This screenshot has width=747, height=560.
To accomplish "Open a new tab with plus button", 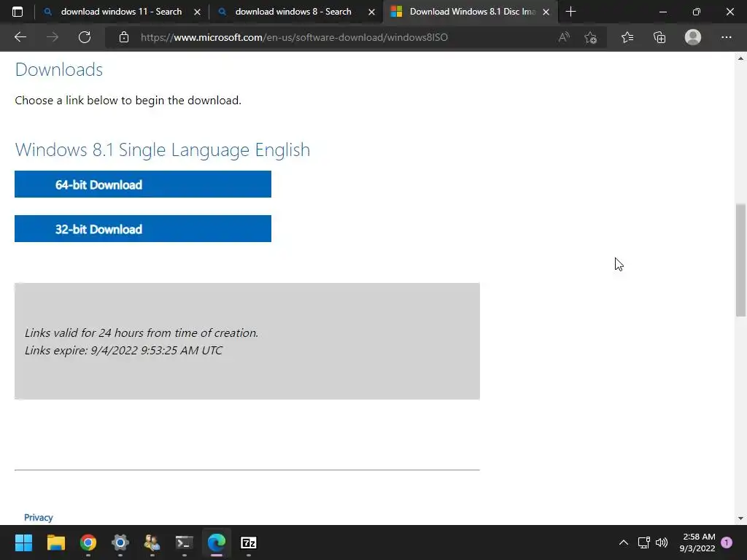I will 570,12.
